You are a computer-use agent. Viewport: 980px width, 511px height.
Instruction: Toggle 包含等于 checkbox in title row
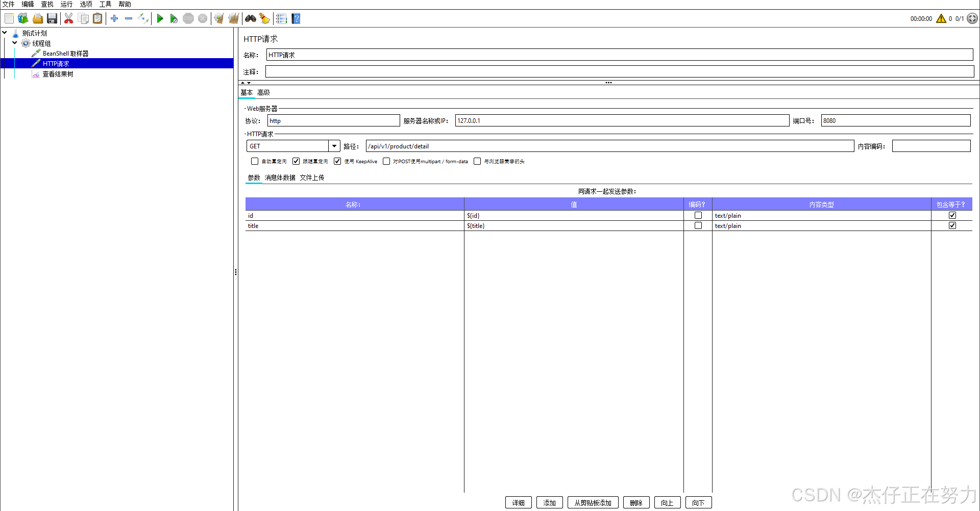tap(952, 225)
